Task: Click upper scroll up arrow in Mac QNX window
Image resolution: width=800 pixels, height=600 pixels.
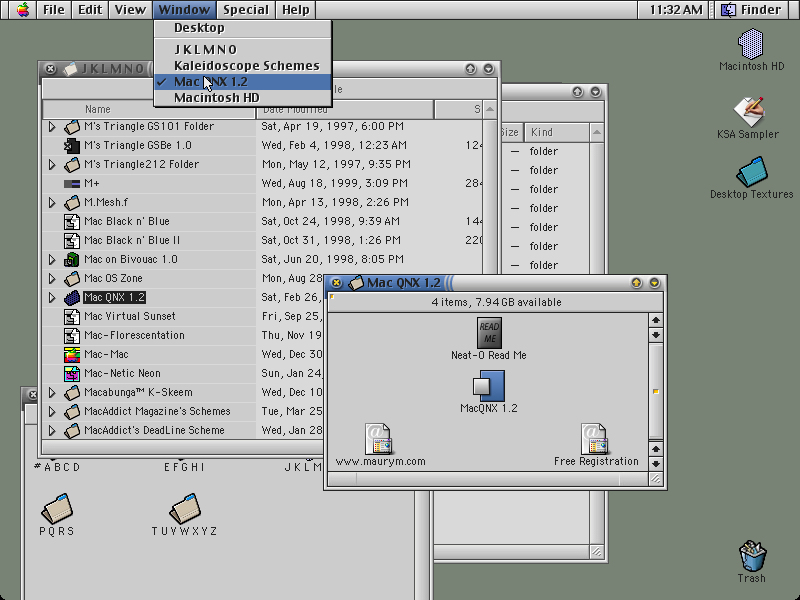Action: (x=656, y=320)
